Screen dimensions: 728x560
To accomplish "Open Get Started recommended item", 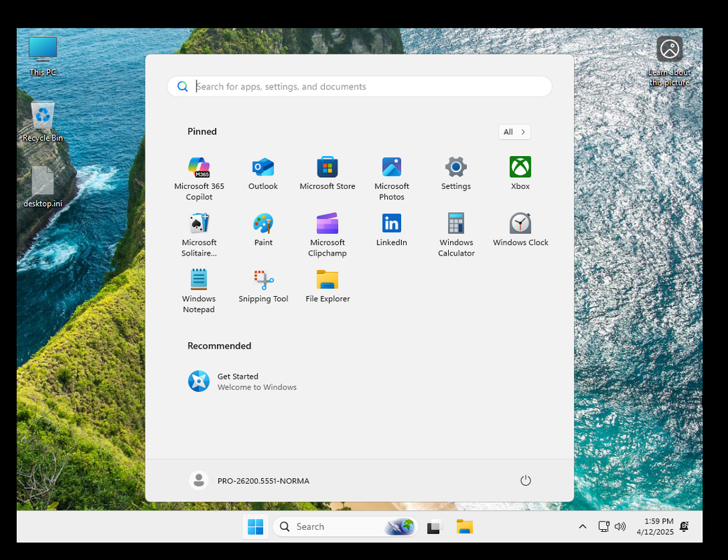I will click(x=242, y=381).
